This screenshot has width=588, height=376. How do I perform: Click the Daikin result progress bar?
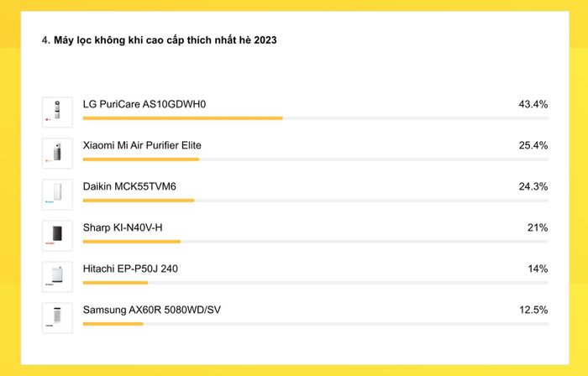(315, 201)
